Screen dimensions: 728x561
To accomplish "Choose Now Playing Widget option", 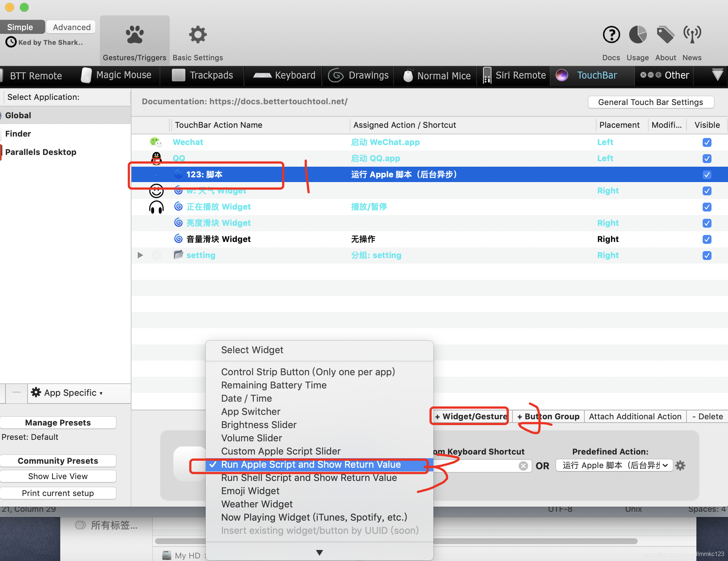I will click(314, 517).
